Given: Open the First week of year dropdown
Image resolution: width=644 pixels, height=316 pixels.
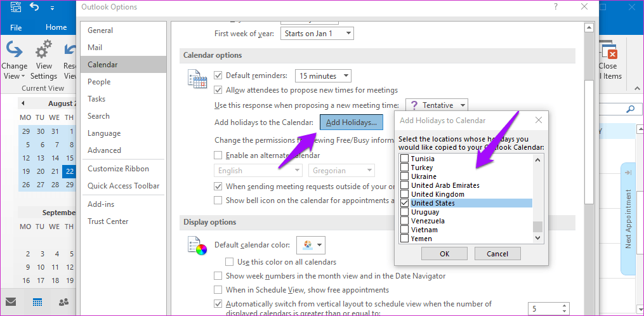Looking at the screenshot, I should click(x=317, y=33).
